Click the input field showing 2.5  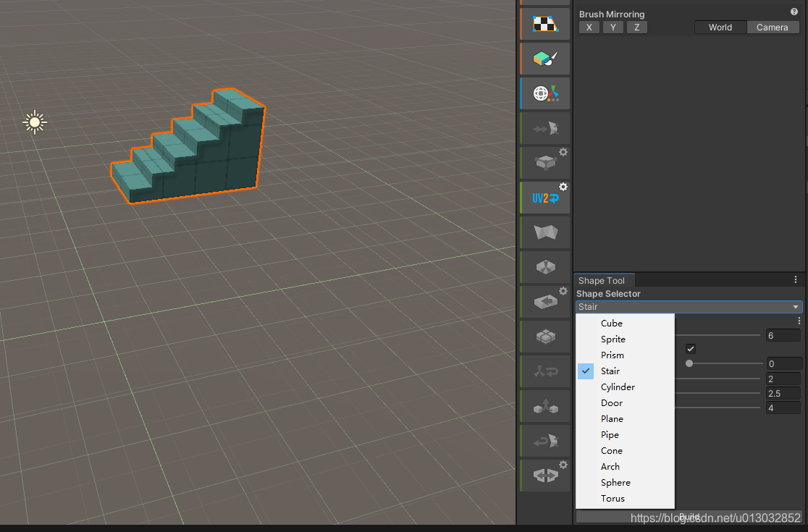point(783,393)
